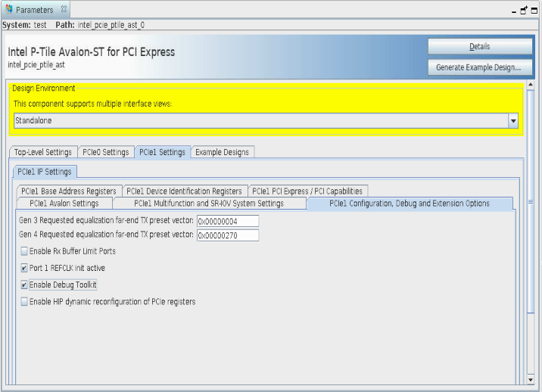Click the Gen 4 Requested equalization label
Viewport: 542px width, 392px height.
pos(106,235)
